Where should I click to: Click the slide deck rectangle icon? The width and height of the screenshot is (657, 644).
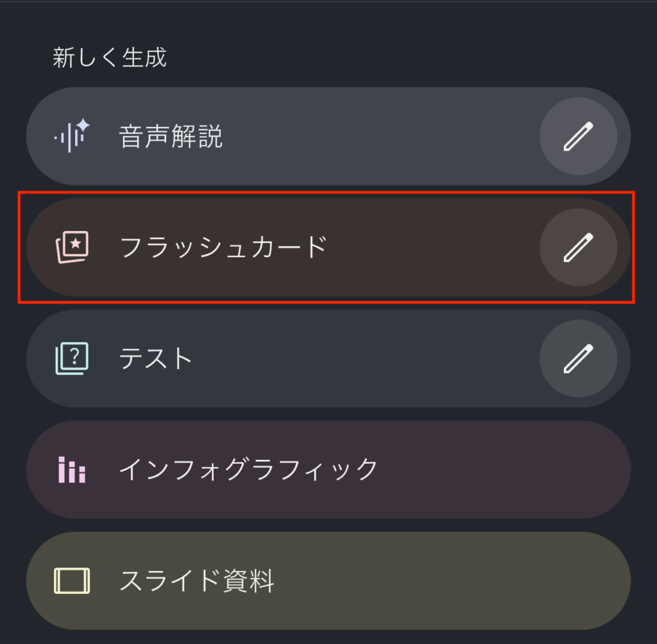[72, 581]
